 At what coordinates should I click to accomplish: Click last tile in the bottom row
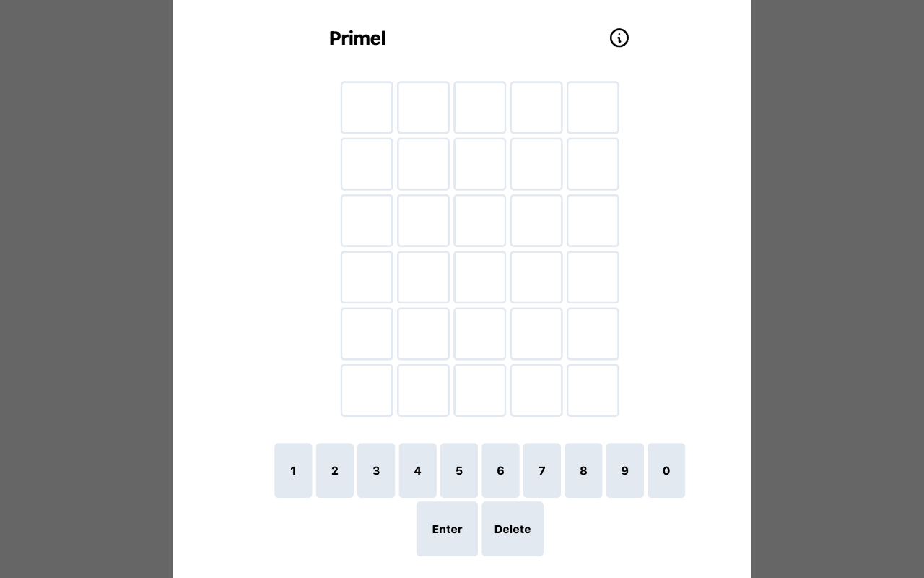(593, 390)
